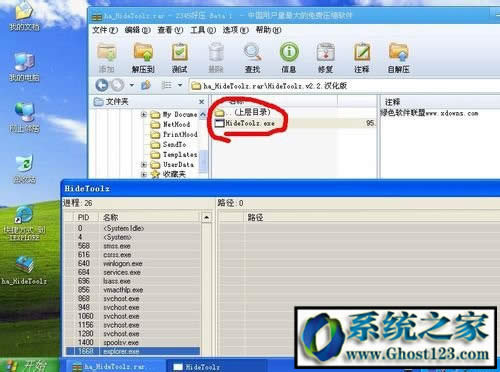Click the Up one level folder icon
Screen dimensions: 500x372
click(146, 85)
